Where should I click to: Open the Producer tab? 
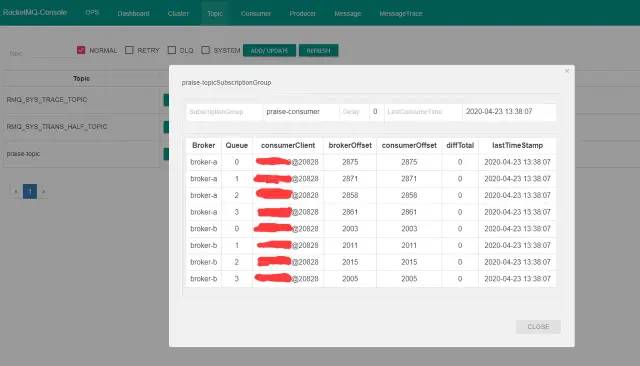tap(302, 13)
